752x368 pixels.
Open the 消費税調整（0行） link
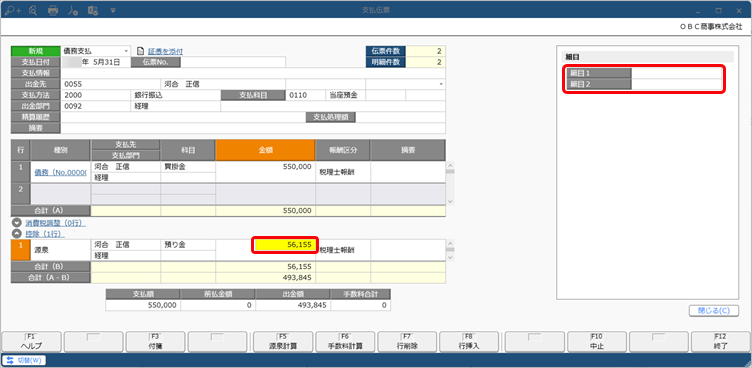pyautogui.click(x=55, y=224)
